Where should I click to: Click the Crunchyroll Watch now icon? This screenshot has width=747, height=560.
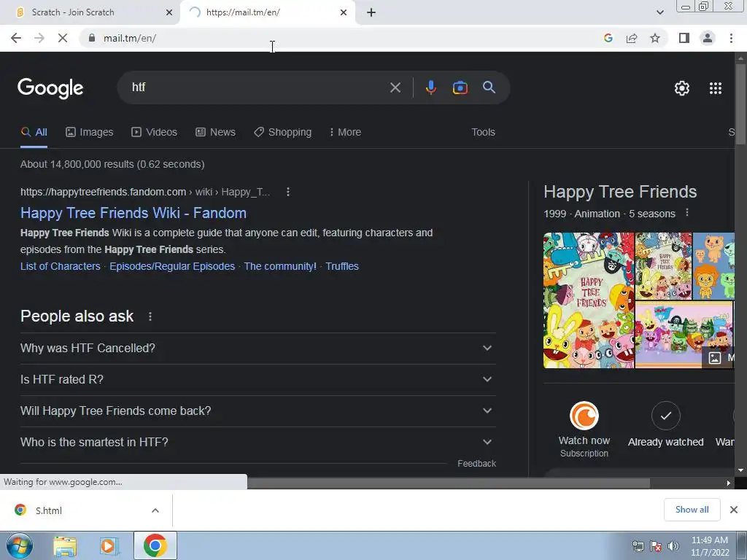click(x=584, y=416)
